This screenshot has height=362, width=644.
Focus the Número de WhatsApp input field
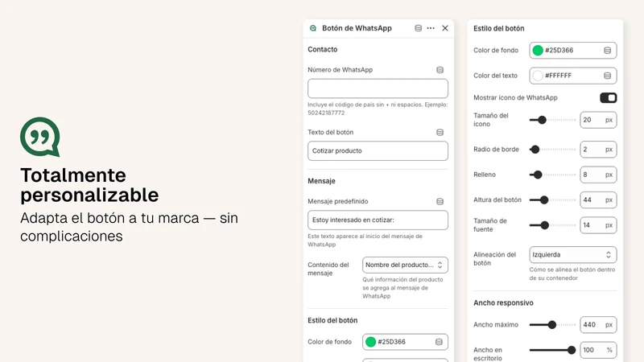tap(378, 88)
